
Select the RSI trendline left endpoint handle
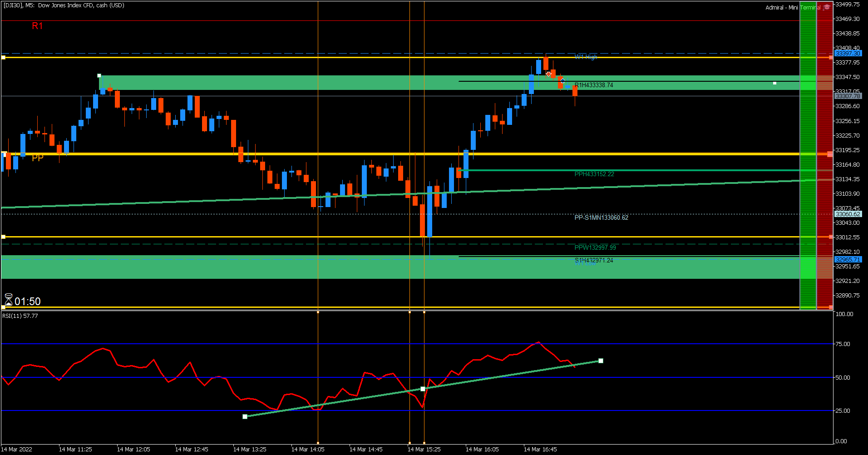[x=245, y=416]
